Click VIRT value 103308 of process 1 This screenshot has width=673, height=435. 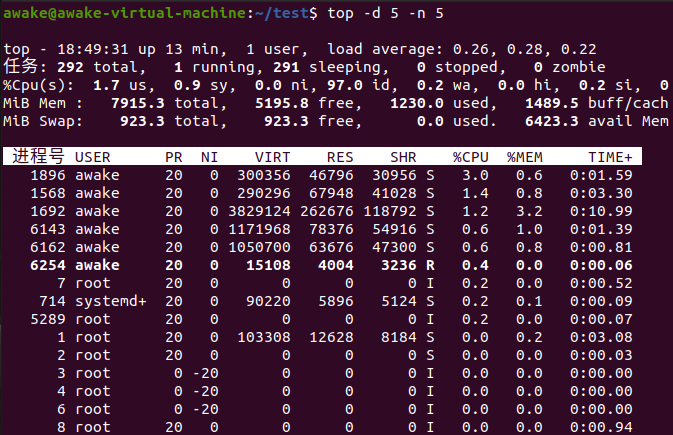(x=264, y=337)
